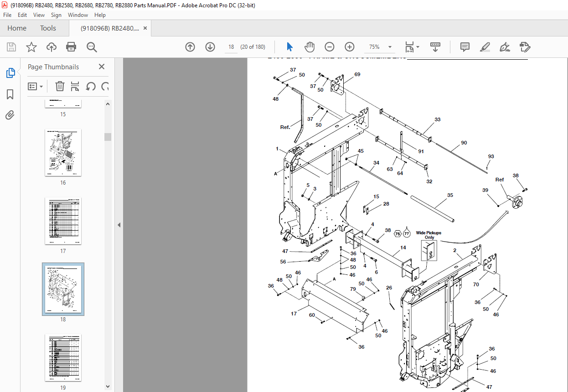Open the fit page options dropdown
This screenshot has width=568, height=392.
(413, 47)
